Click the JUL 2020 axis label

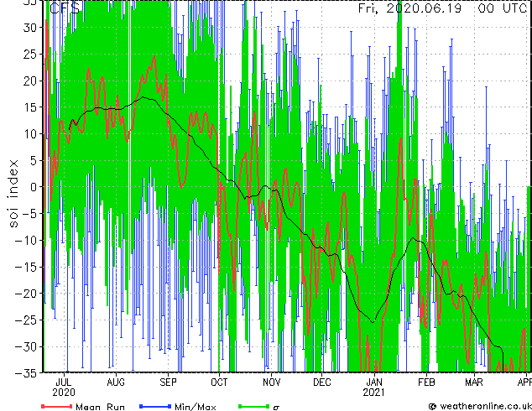coord(64,388)
